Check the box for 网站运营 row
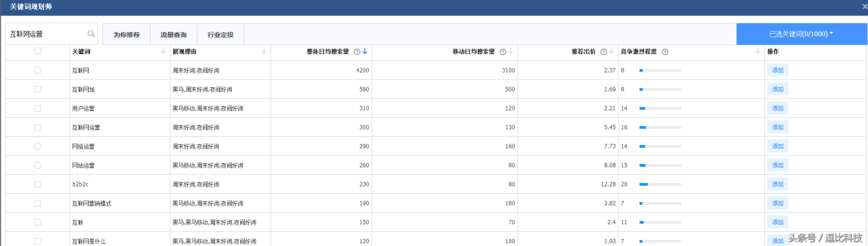The width and height of the screenshot is (868, 246). click(x=37, y=165)
